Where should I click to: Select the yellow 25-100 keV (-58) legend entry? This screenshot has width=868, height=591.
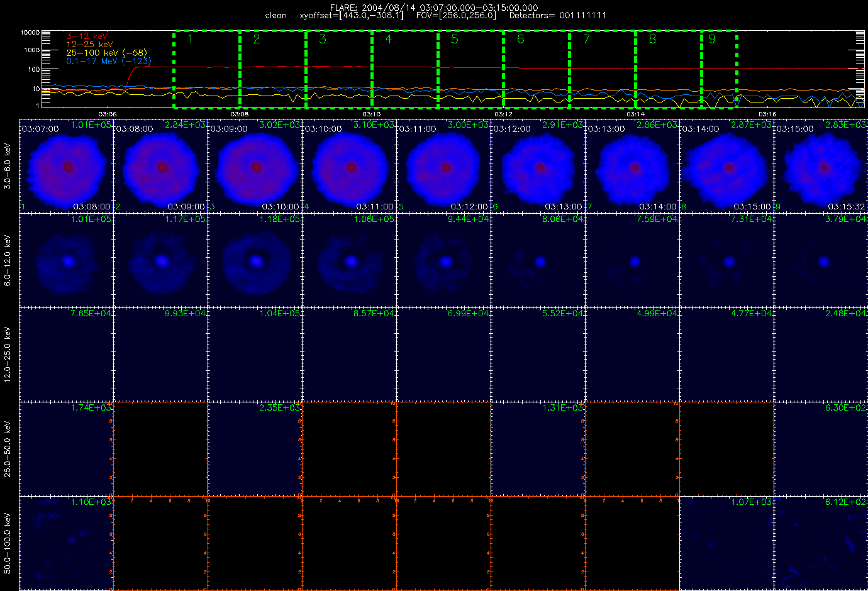tap(106, 53)
